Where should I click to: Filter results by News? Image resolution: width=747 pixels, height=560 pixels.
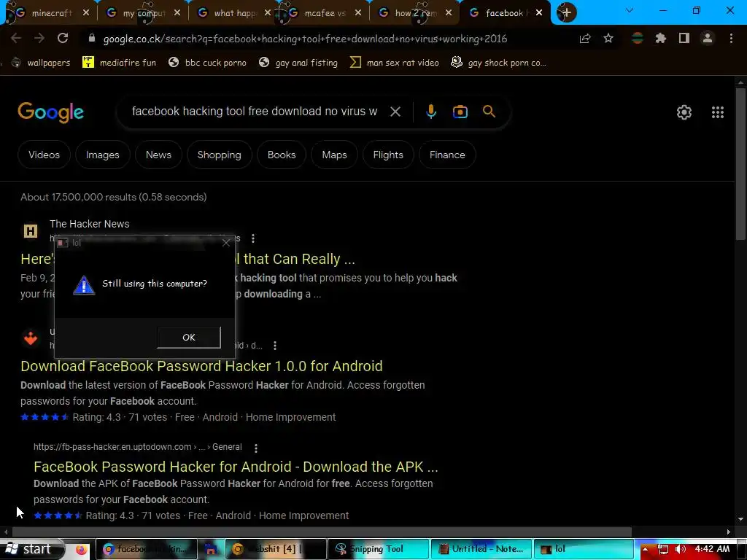tap(158, 155)
